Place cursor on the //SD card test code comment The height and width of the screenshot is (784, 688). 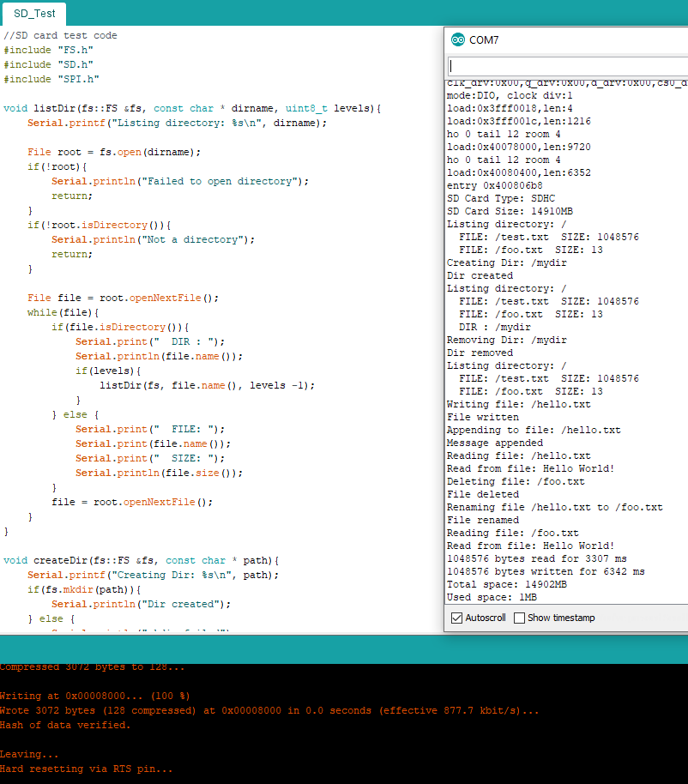click(60, 35)
